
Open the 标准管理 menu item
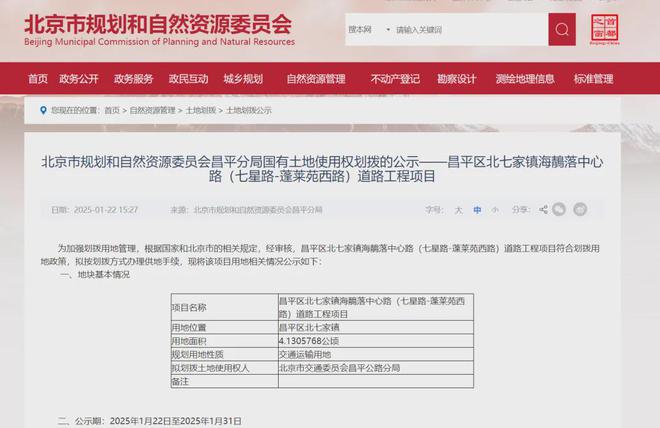[x=593, y=79]
